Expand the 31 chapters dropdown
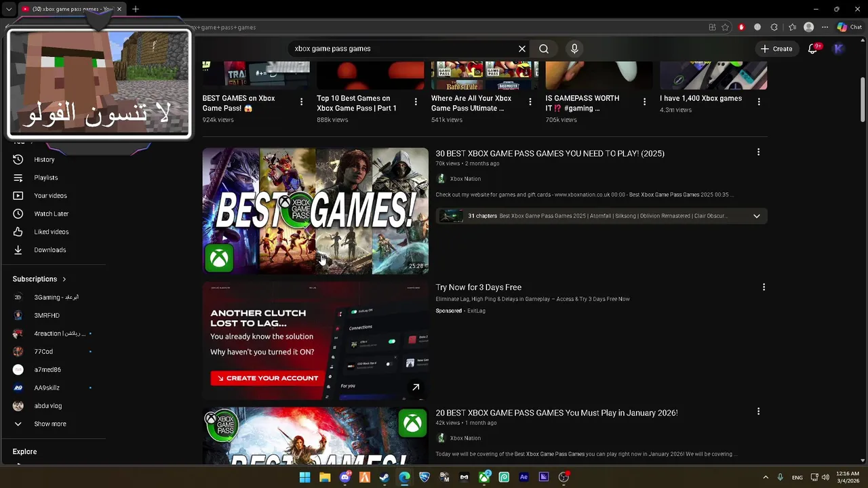This screenshot has height=488, width=868. (757, 216)
